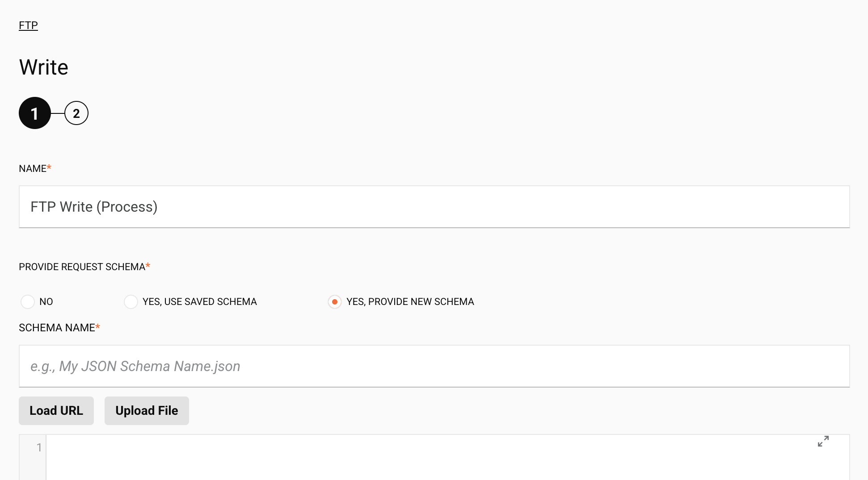
Task: Click the SCHEMA NAME label
Action: pyautogui.click(x=57, y=328)
